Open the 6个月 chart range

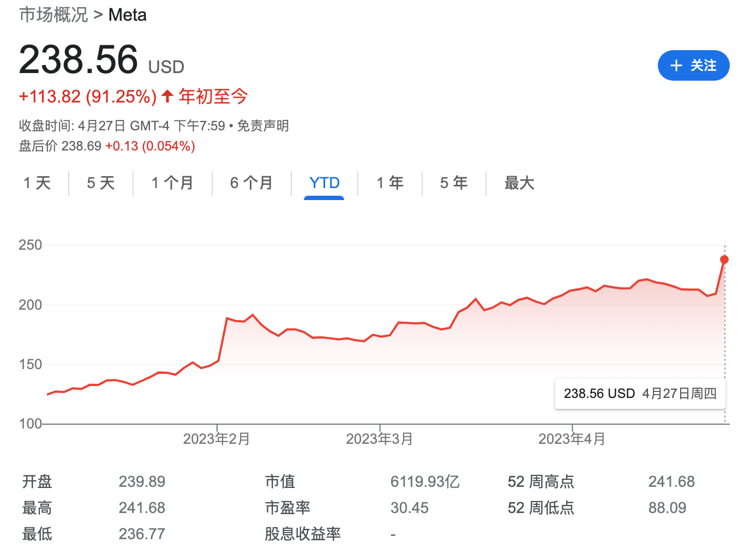pos(251,183)
